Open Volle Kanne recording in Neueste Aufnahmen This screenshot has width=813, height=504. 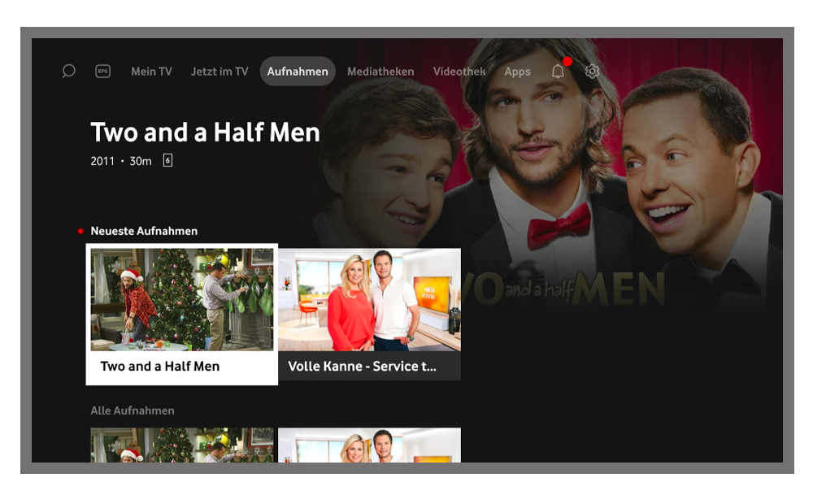pyautogui.click(x=369, y=314)
